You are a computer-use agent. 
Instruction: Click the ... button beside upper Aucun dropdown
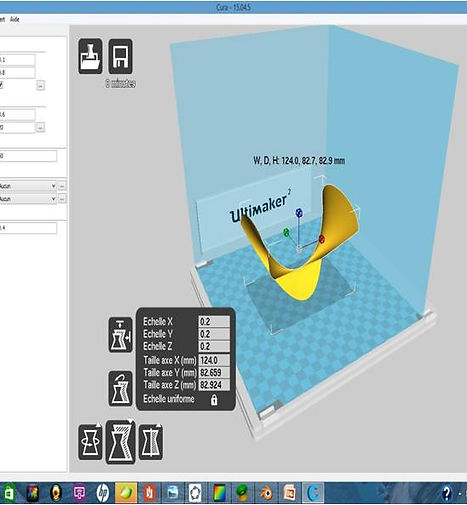tap(62, 186)
